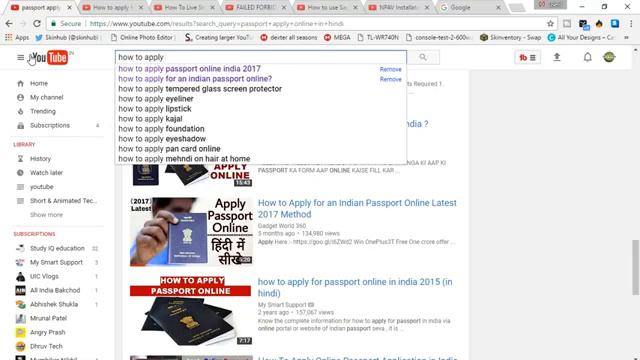Open passport online in india 2015 title
The image size is (640, 360).
[x=355, y=287]
